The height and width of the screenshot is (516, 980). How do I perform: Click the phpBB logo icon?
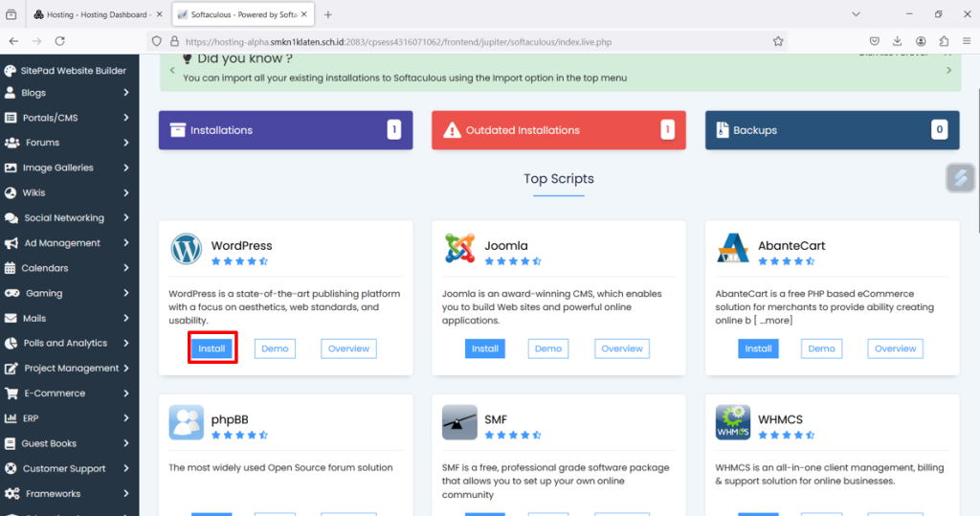pos(187,422)
